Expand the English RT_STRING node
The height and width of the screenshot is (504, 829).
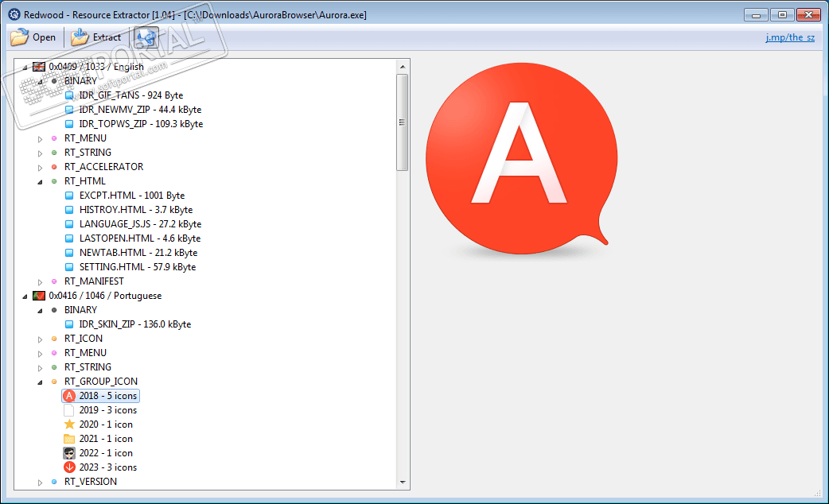[x=41, y=153]
